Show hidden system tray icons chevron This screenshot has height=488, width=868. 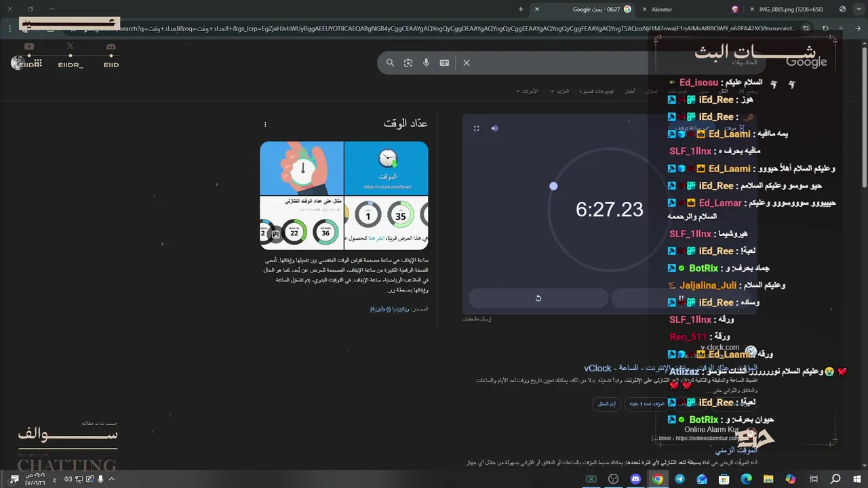[112, 479]
